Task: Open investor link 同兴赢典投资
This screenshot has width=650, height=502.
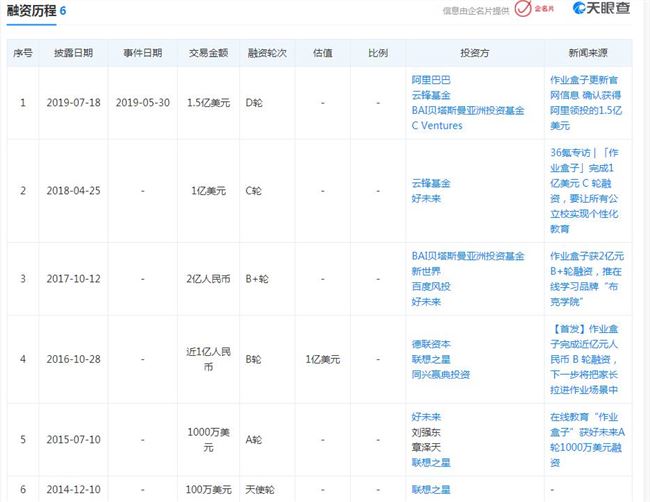Action: [440, 375]
